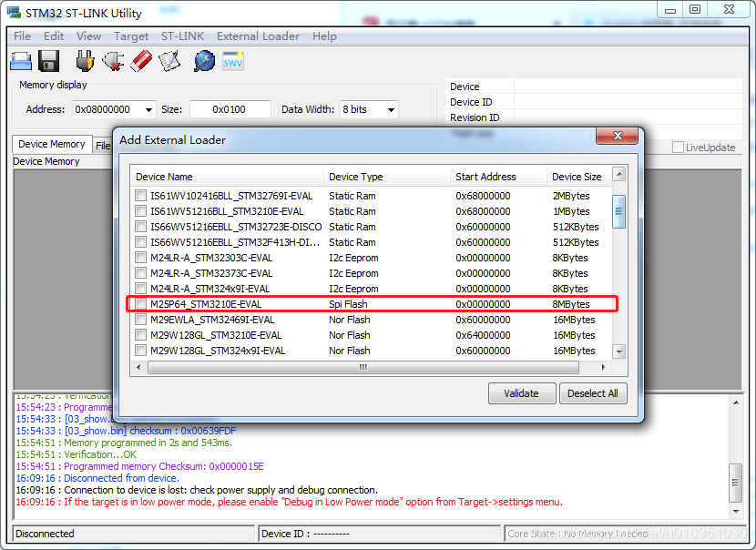This screenshot has height=550, width=756.
Task: Click the log pane scroll up arrow
Action: point(736,402)
